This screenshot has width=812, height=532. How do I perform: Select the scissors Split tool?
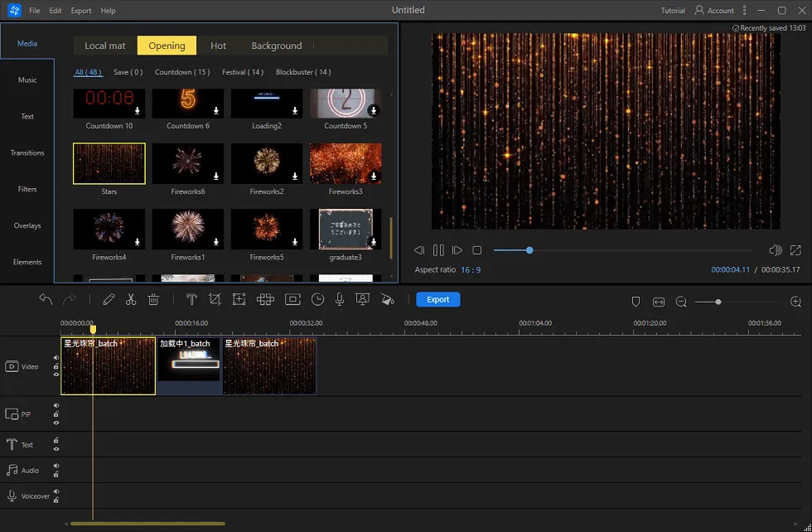point(131,300)
